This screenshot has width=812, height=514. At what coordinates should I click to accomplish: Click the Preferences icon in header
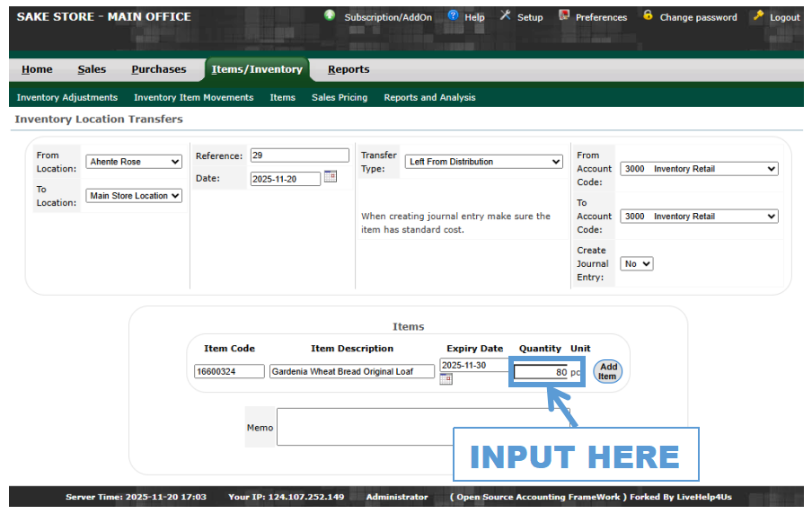coord(564,16)
